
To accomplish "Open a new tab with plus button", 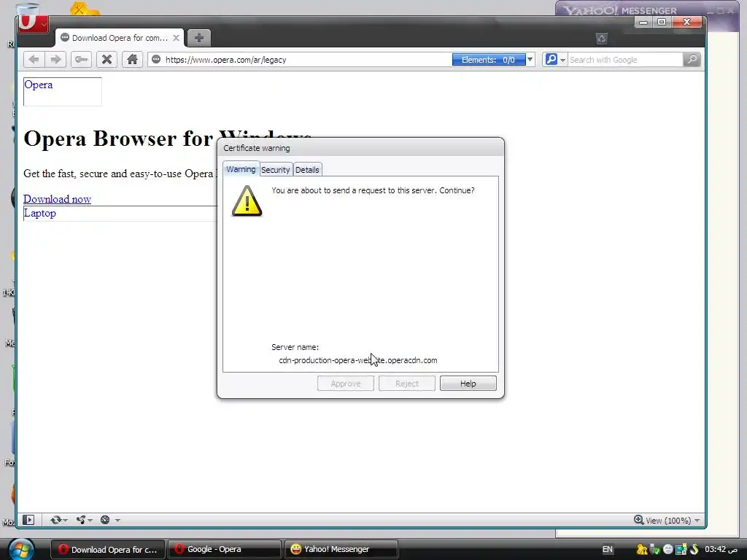I will pyautogui.click(x=198, y=38).
